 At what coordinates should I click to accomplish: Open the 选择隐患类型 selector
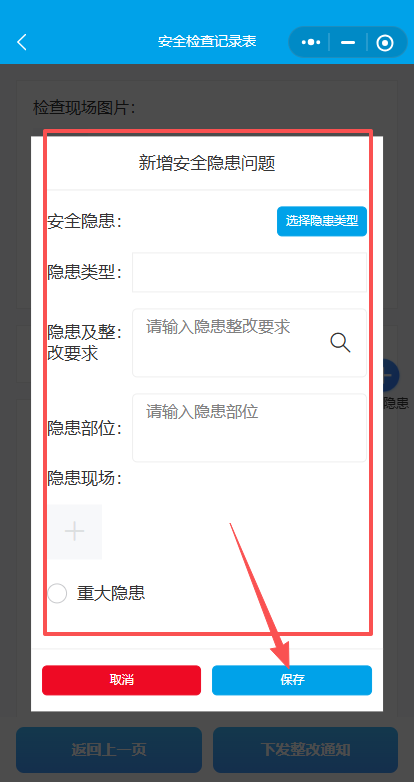tap(322, 221)
